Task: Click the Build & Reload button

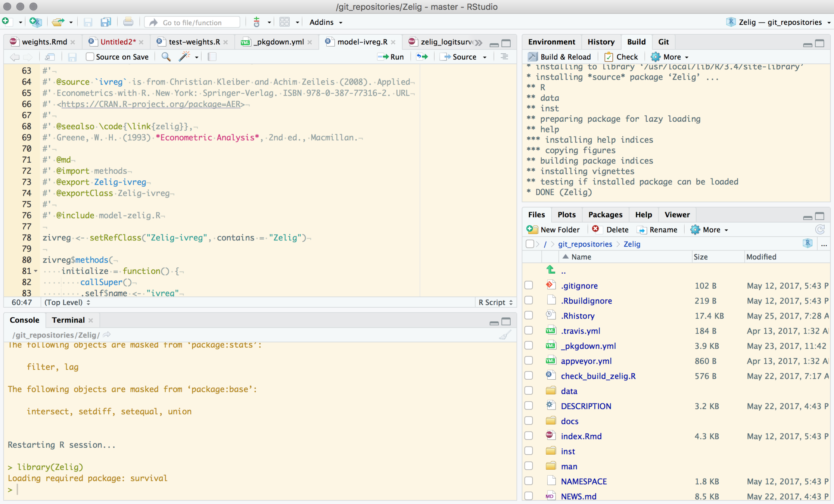Action: pyautogui.click(x=559, y=57)
